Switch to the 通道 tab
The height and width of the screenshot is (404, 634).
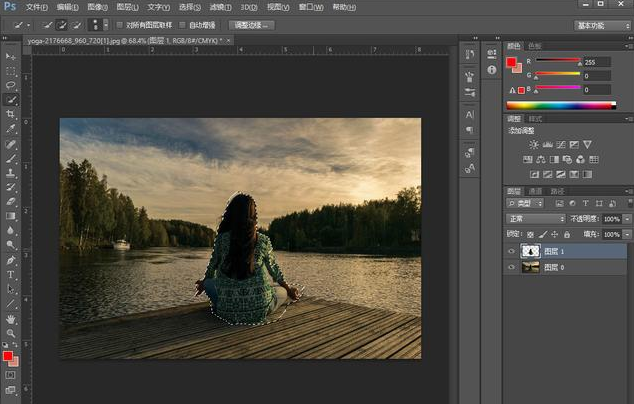coord(535,190)
